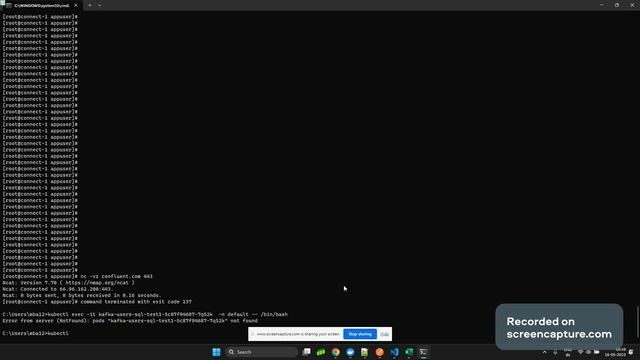Screen dimensions: 640x360
Task: Open a new terminal tab with plus button
Action: (x=90, y=5)
